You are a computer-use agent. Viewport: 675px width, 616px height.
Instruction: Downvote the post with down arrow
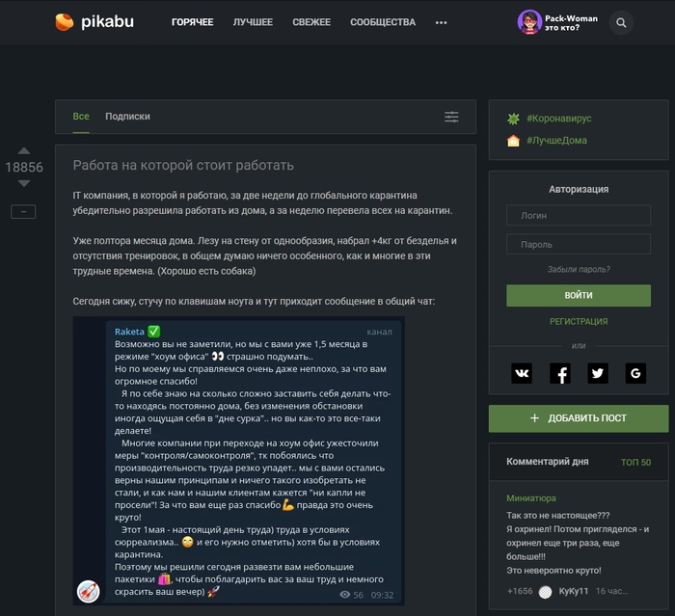24,183
